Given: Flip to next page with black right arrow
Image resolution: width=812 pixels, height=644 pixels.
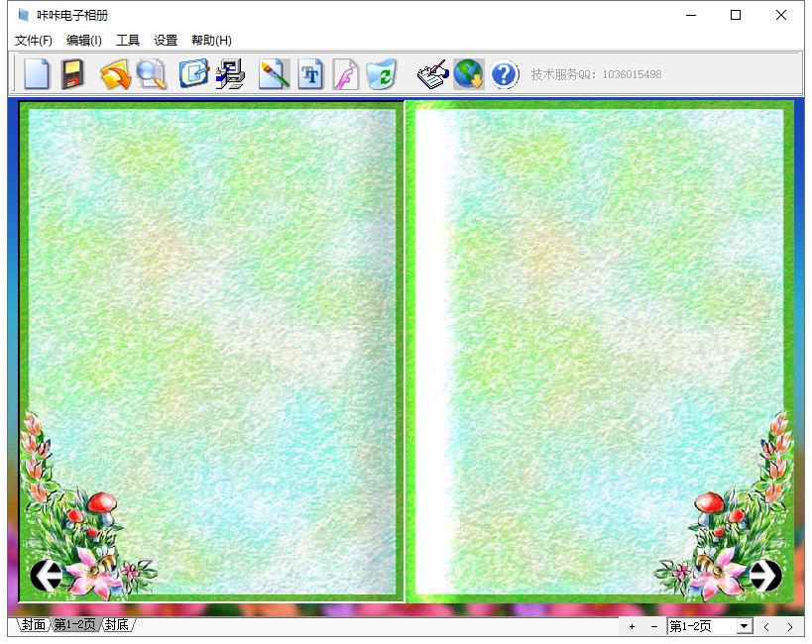Looking at the screenshot, I should click(765, 575).
